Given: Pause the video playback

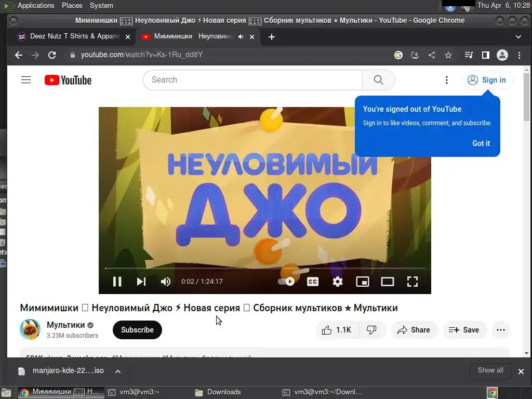Looking at the screenshot, I should point(117,282).
